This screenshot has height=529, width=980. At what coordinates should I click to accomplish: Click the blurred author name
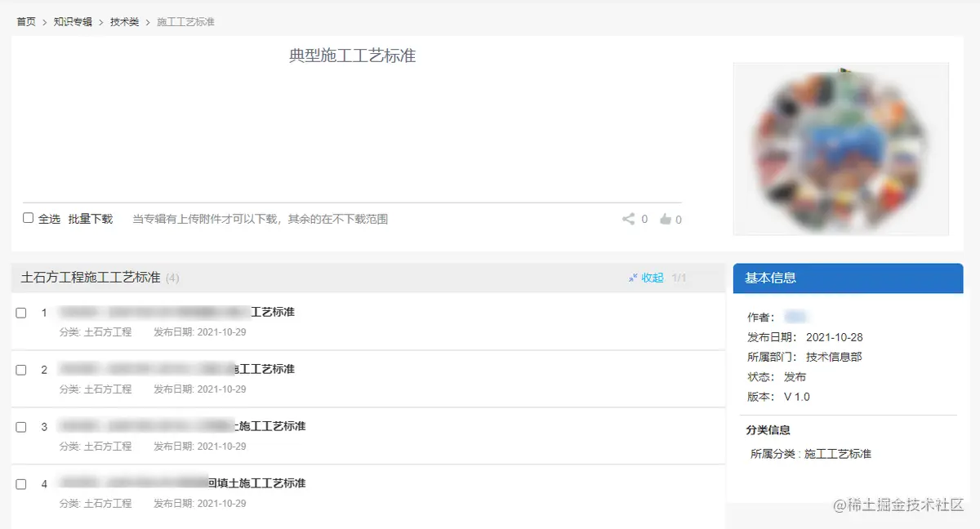click(x=795, y=317)
